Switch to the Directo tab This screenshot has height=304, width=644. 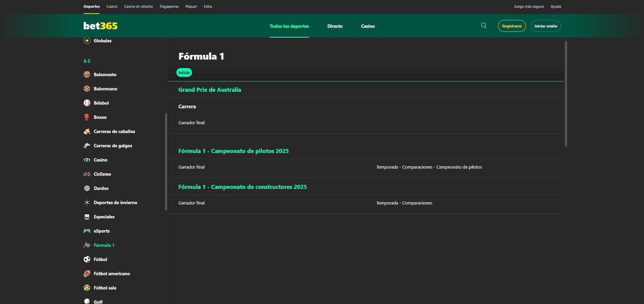(335, 26)
